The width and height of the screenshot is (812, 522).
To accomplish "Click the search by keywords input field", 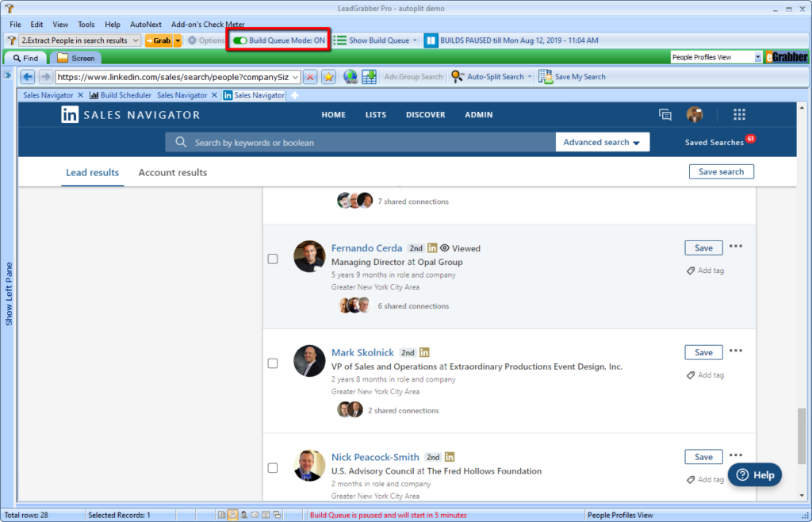I will click(x=365, y=143).
